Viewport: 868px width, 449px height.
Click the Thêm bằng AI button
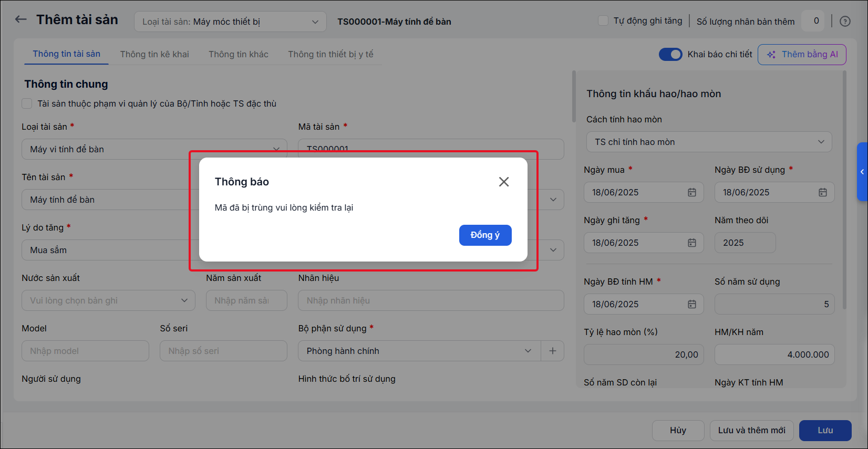tap(802, 55)
